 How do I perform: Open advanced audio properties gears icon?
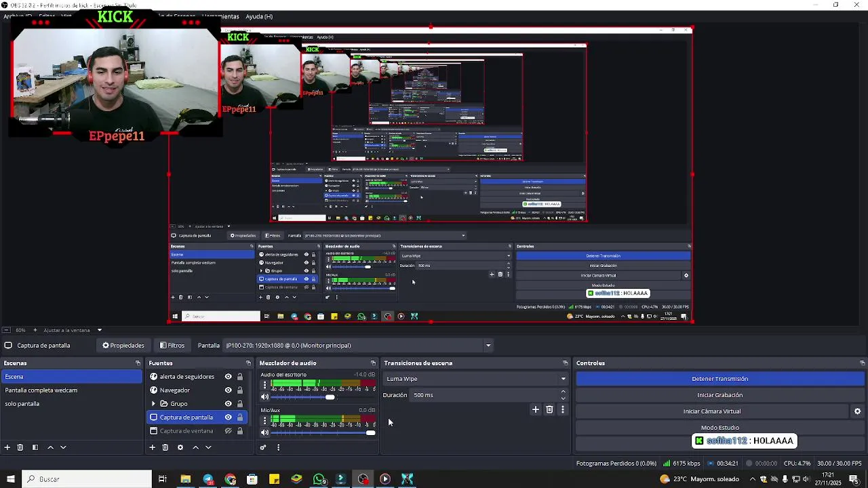pos(263,447)
